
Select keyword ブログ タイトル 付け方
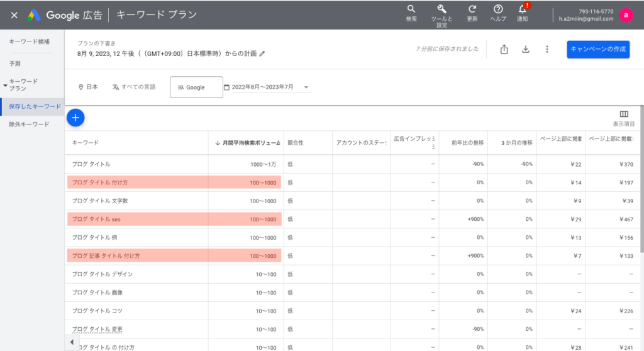point(100,182)
